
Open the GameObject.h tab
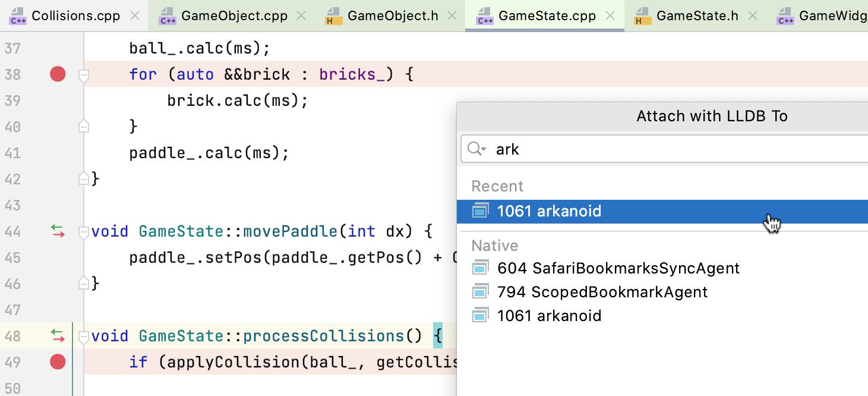(393, 16)
